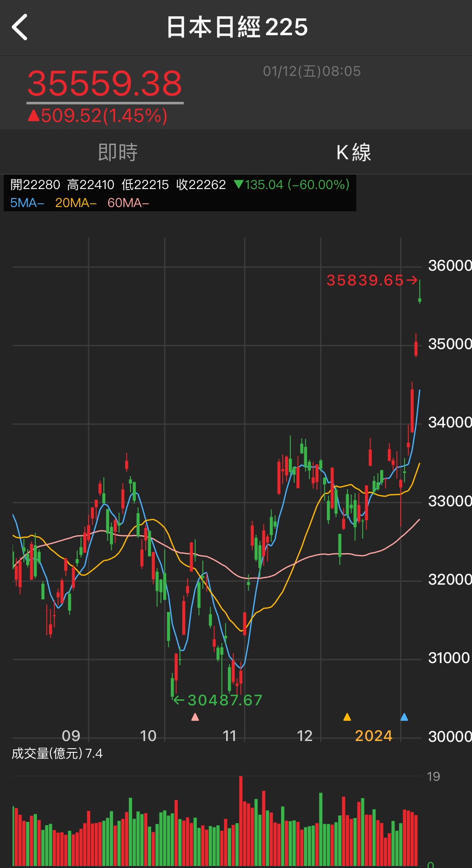Tap the blue triangle marker below chart

[x=404, y=717]
